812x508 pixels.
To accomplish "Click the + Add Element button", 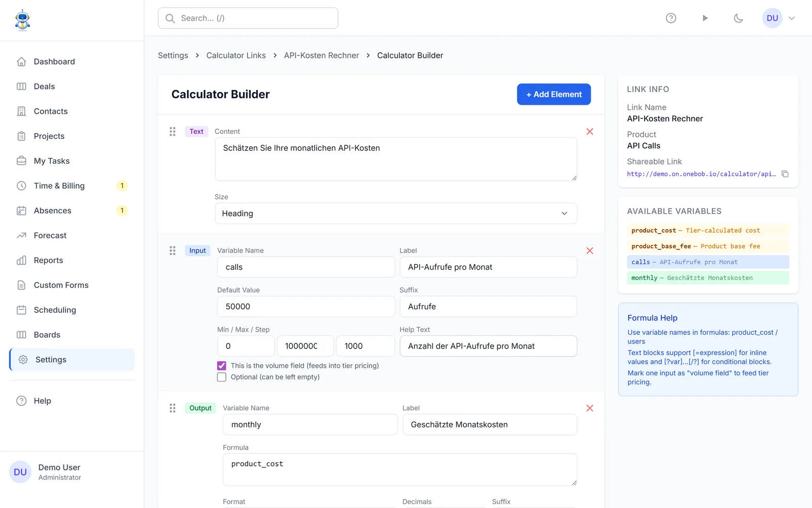I will 554,94.
